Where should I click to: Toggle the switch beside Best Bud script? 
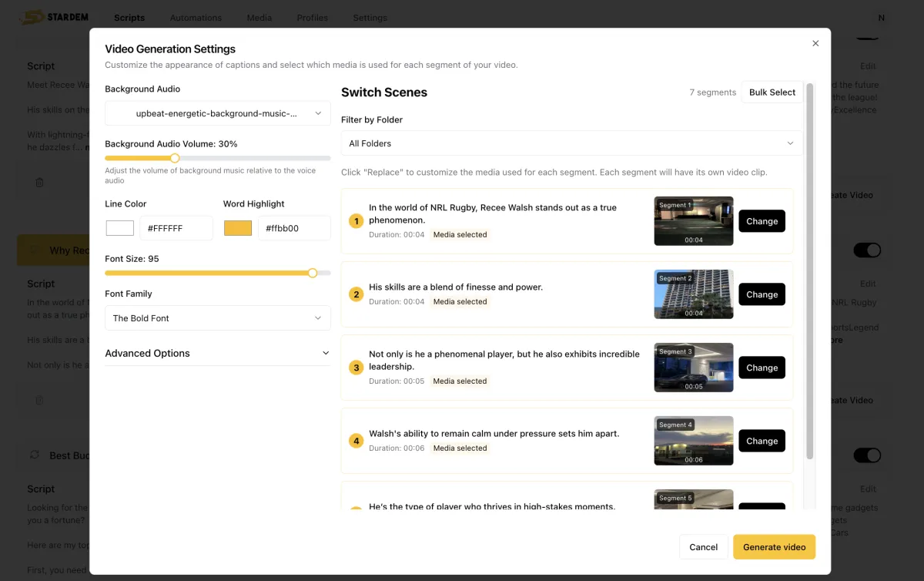[x=867, y=455]
